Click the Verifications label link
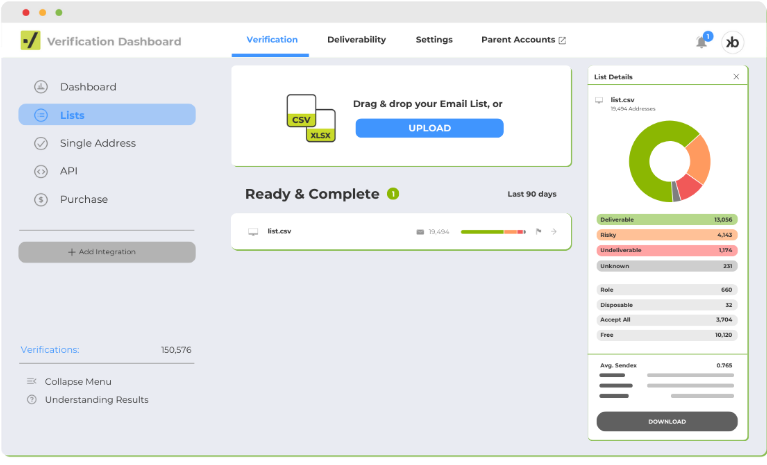 (50, 350)
